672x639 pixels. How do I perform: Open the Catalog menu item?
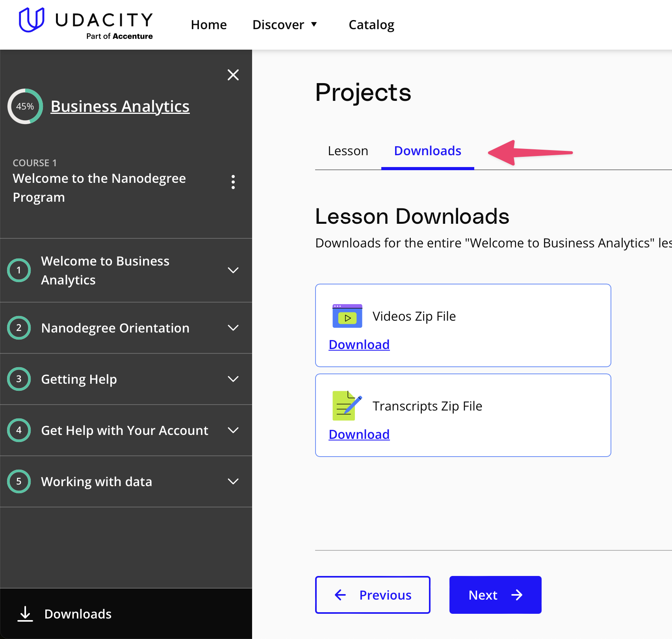click(371, 24)
